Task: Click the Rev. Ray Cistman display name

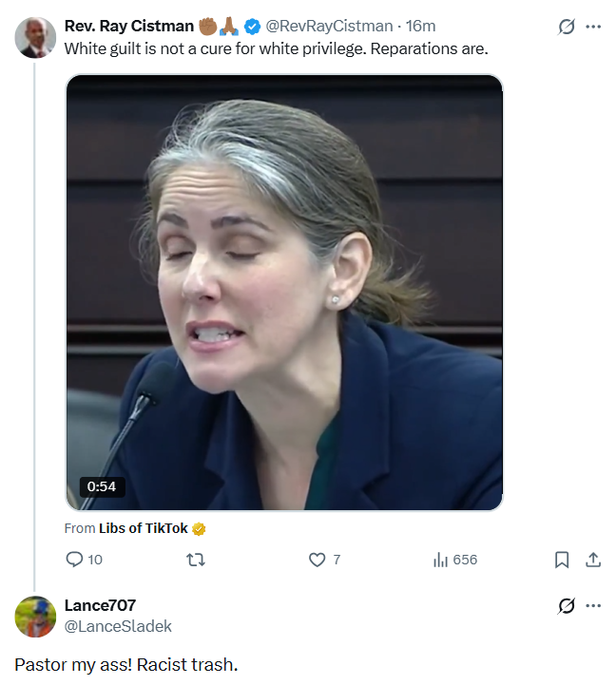Action: pos(129,26)
